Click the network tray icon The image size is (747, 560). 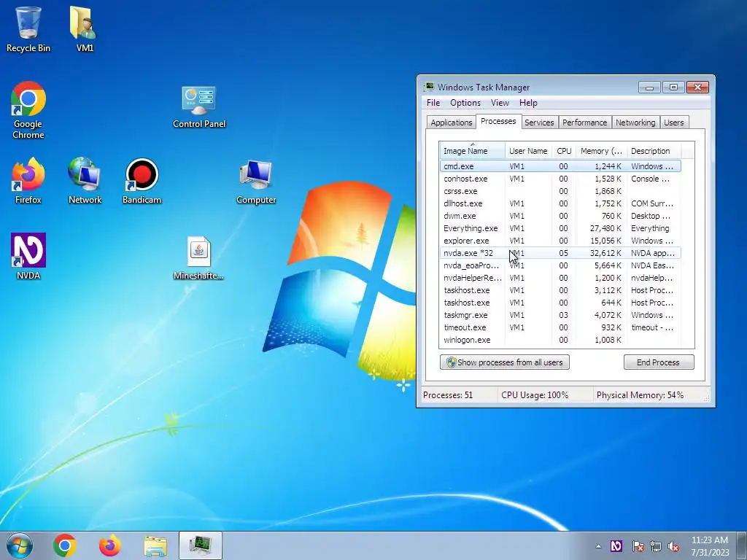pos(656,546)
